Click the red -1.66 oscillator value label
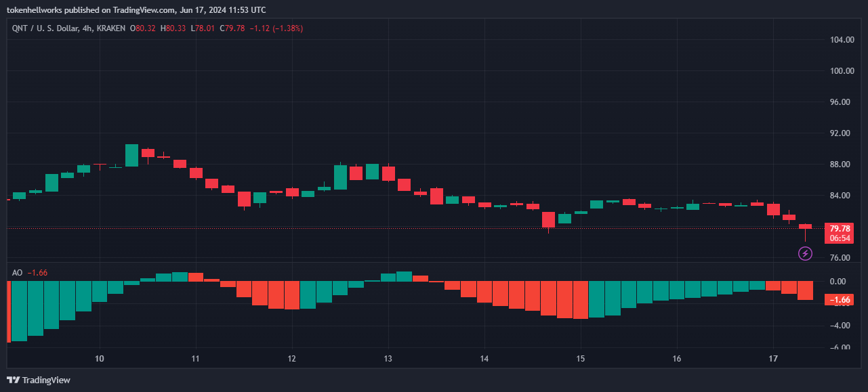Viewport: 868px width, 392px height. click(839, 298)
